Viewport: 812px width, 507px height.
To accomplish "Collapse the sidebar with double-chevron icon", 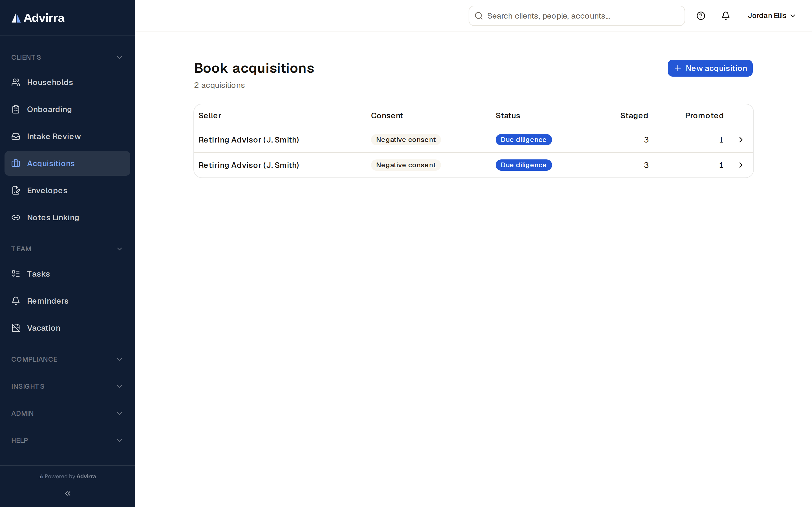I will pos(68,493).
